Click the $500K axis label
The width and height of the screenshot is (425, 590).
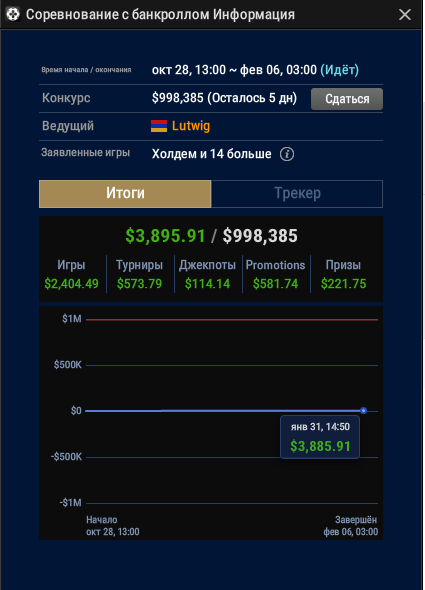click(x=68, y=365)
